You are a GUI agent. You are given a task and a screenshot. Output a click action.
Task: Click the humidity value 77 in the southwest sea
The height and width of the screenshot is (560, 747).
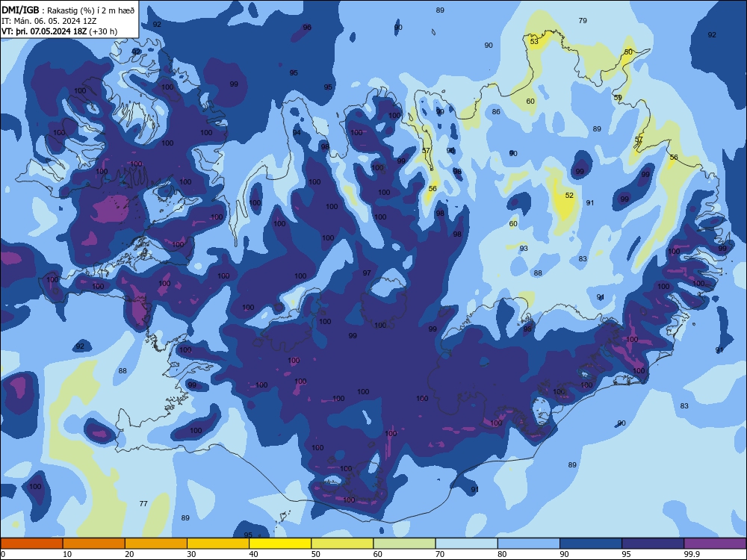click(x=143, y=503)
